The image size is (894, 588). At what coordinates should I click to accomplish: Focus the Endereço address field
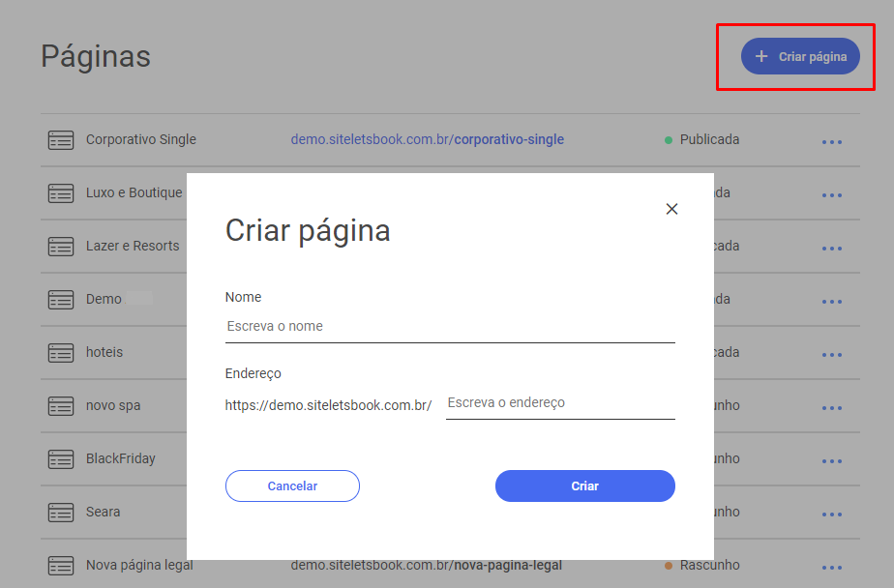pyautogui.click(x=560, y=403)
